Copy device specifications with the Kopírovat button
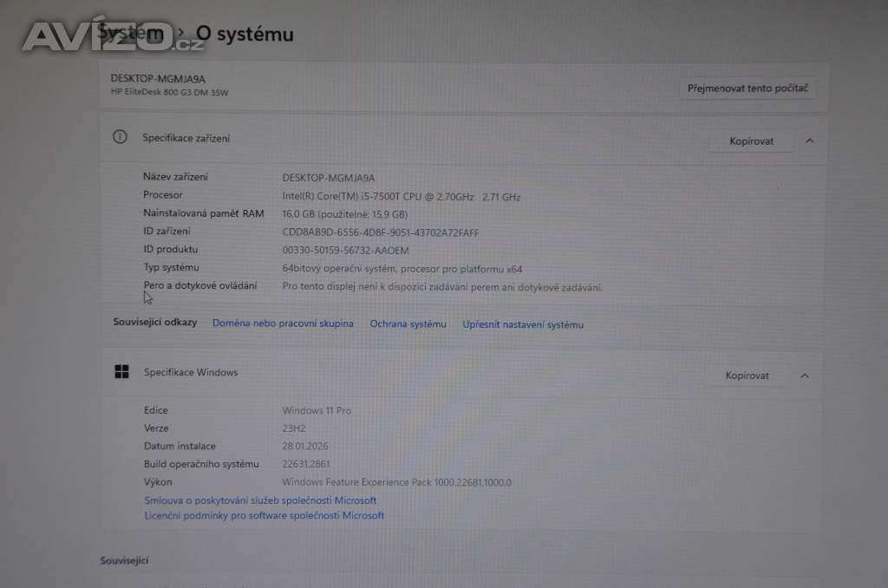This screenshot has width=888, height=588. [x=751, y=140]
